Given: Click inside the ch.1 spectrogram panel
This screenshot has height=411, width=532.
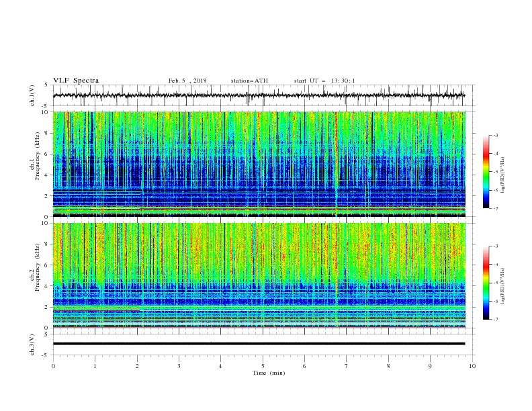Looking at the screenshot, I should 259,164.
